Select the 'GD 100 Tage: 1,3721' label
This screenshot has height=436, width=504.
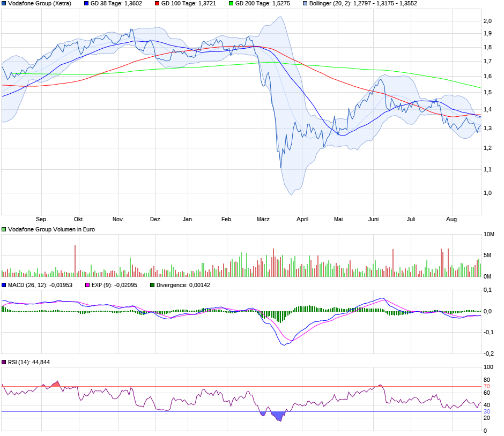coord(189,4)
